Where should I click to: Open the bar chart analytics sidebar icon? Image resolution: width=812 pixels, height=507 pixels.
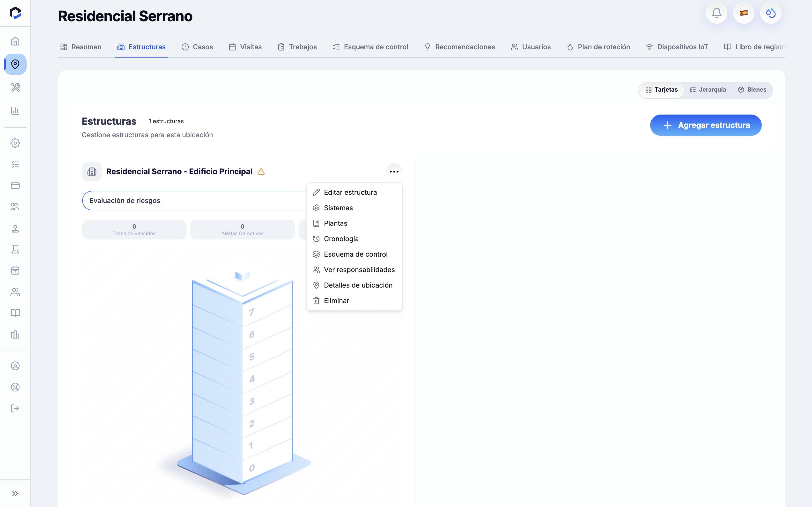coord(15,110)
